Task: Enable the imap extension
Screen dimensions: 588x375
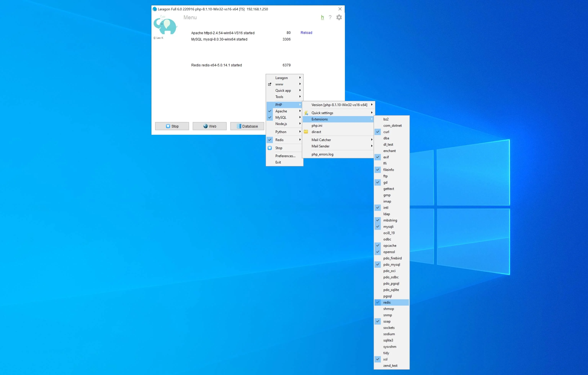Action: click(x=392, y=201)
